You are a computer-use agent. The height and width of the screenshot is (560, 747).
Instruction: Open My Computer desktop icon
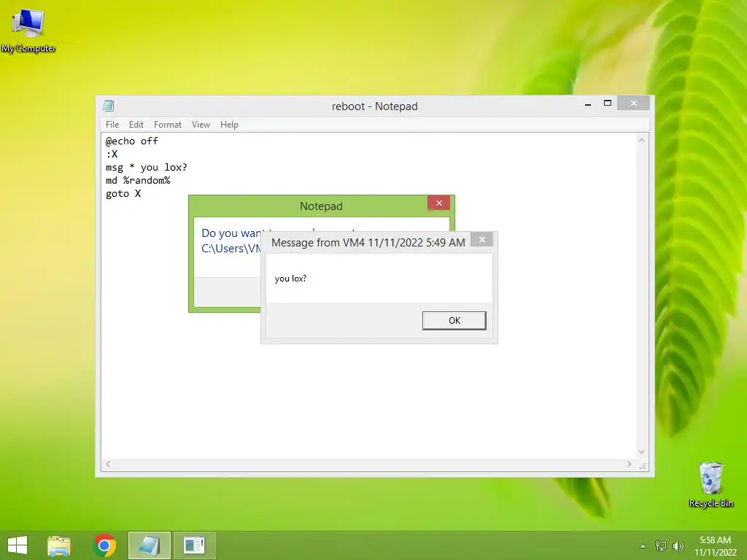(x=28, y=31)
